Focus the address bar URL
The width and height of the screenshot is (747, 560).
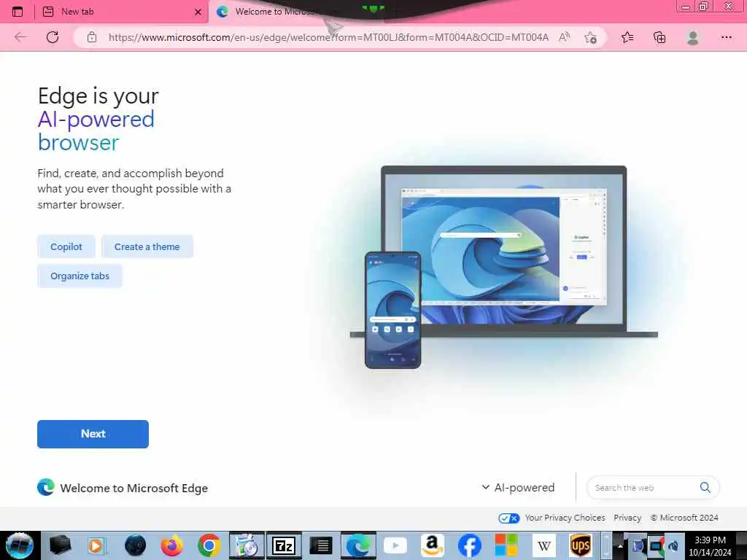[328, 37]
